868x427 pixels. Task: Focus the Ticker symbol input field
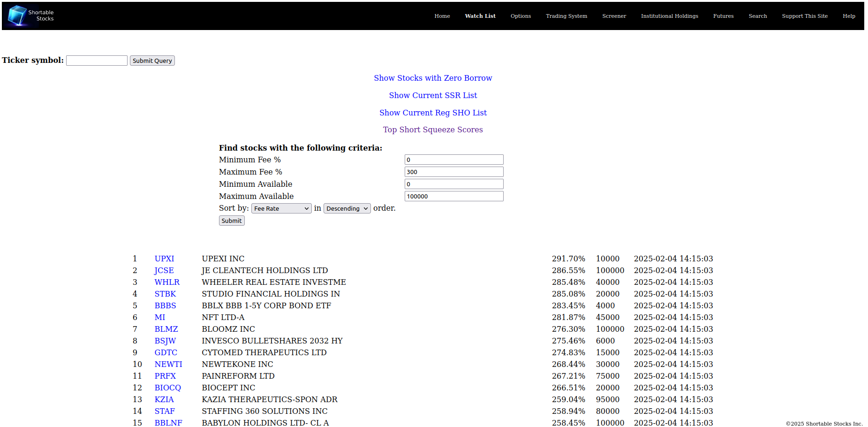pos(97,61)
